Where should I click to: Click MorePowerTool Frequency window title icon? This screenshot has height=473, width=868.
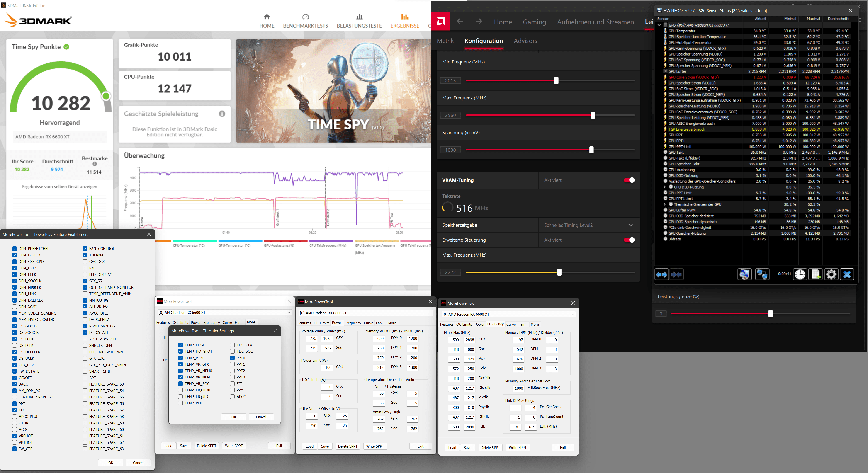coord(443,303)
